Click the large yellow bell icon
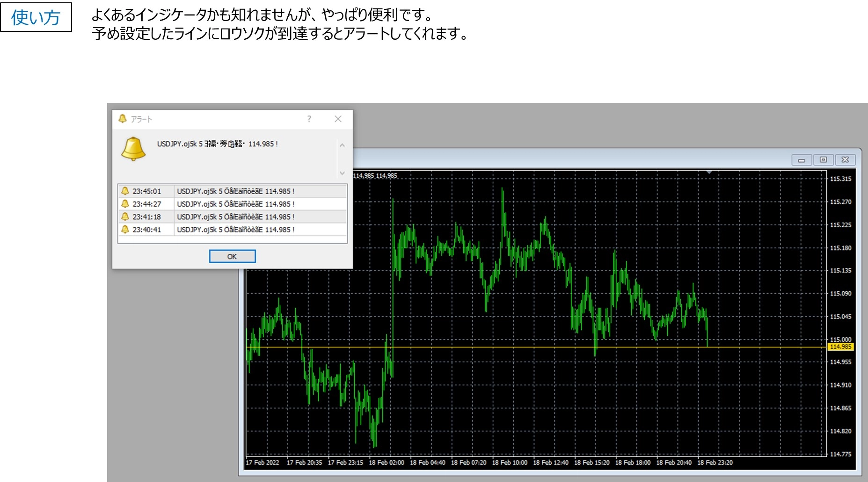Screen dimensions: 868x482 click(133, 149)
